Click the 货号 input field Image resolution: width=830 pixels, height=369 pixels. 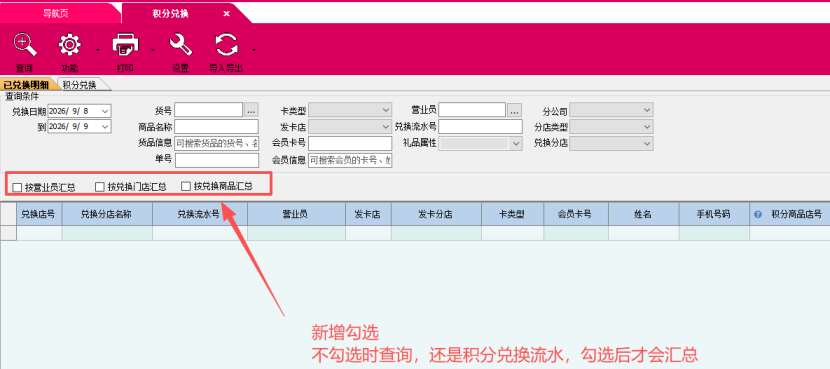[x=209, y=110]
